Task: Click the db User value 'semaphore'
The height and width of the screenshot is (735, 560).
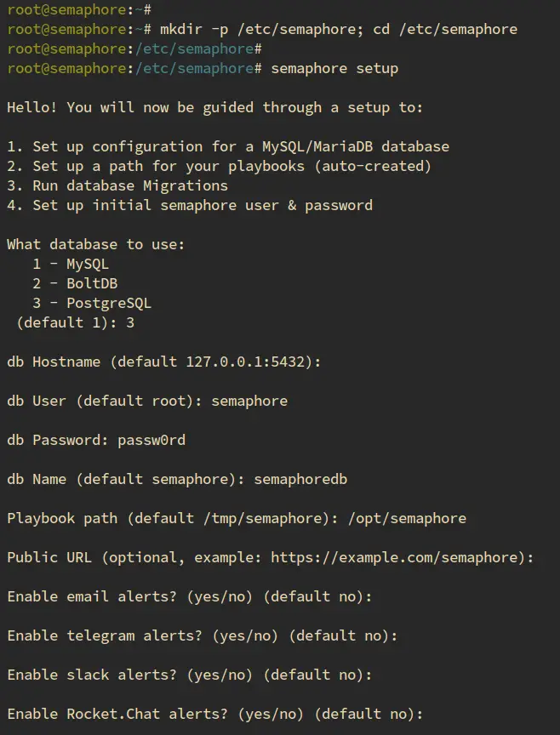Action: click(x=249, y=401)
